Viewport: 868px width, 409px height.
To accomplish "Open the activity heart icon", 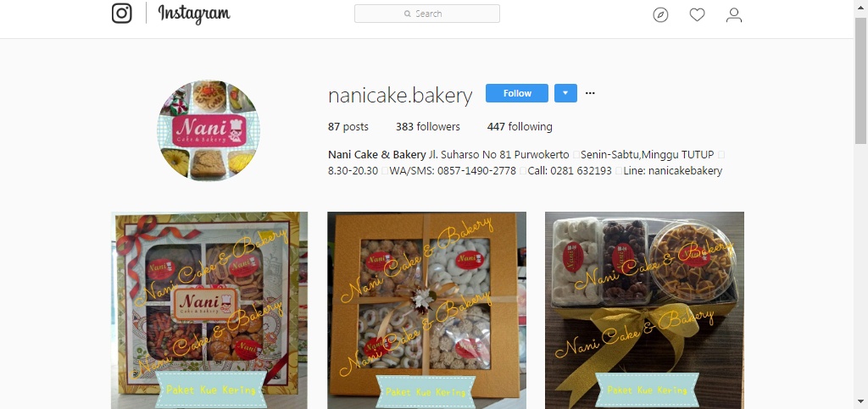I will (697, 15).
